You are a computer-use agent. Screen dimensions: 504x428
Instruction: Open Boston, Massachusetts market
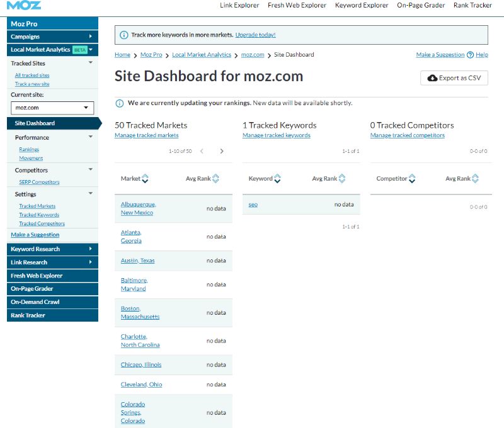pyautogui.click(x=140, y=312)
